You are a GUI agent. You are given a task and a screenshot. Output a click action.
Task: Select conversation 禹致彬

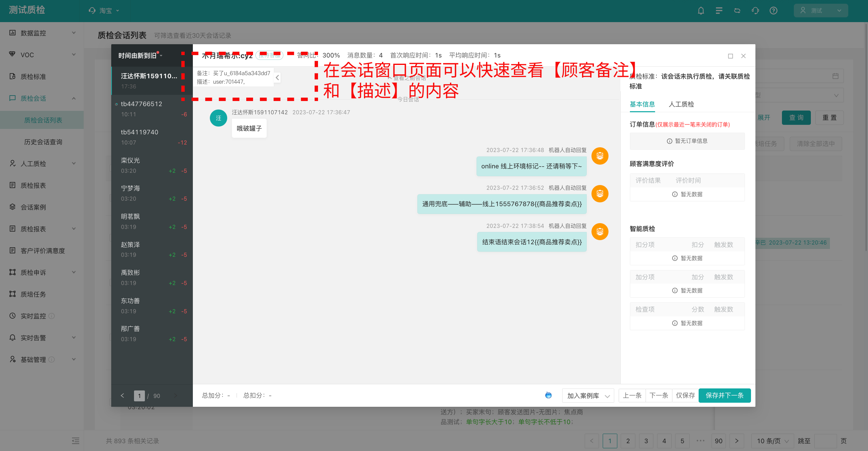click(152, 278)
